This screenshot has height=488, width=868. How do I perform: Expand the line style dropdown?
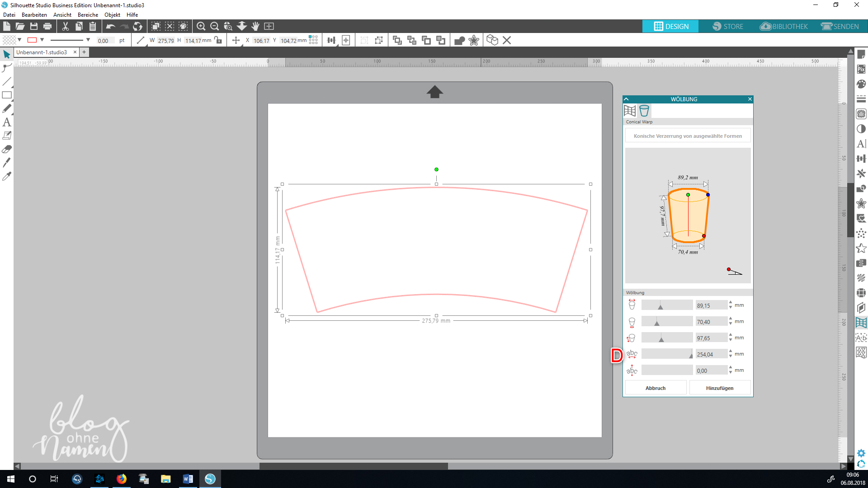point(88,40)
